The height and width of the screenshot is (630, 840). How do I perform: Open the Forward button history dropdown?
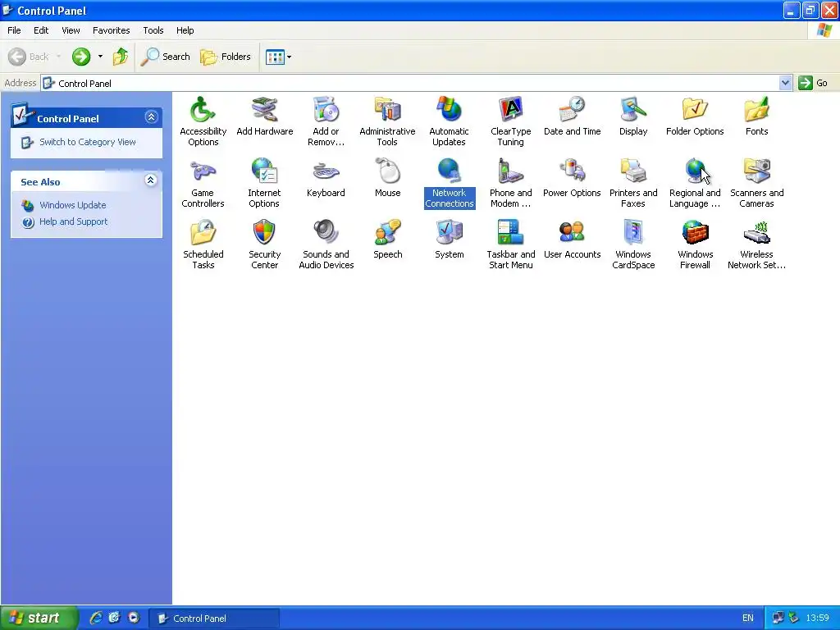click(x=100, y=57)
